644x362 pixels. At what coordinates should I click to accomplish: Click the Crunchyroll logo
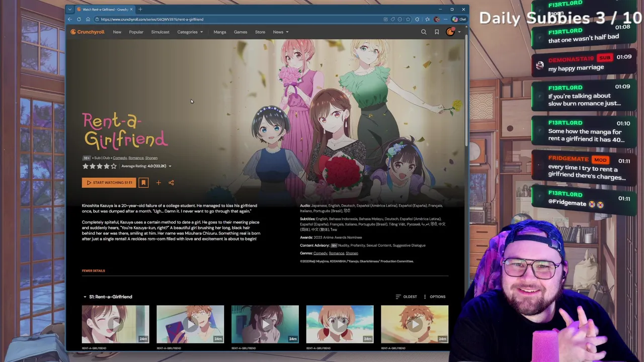88,32
